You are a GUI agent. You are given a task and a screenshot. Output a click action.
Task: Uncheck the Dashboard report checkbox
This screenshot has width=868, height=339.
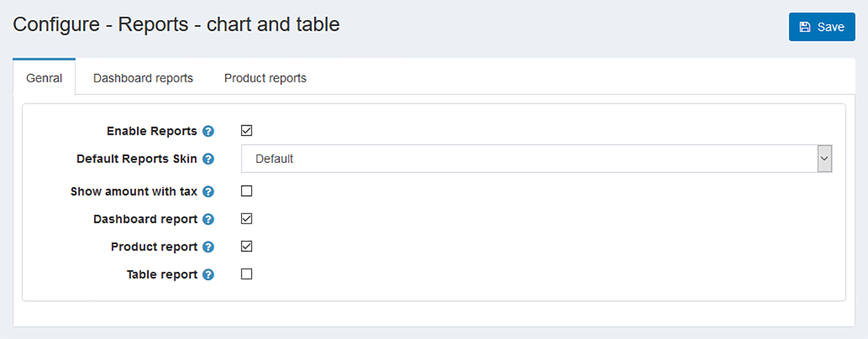246,219
